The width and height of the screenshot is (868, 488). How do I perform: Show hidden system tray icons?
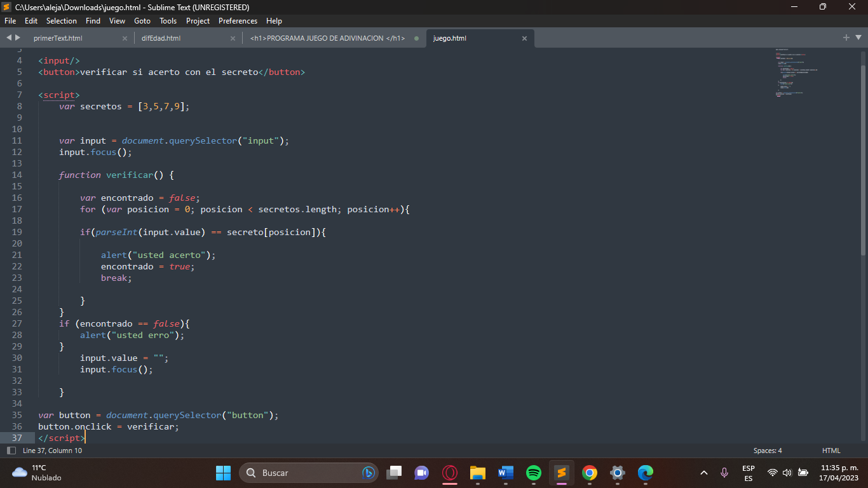[704, 473]
